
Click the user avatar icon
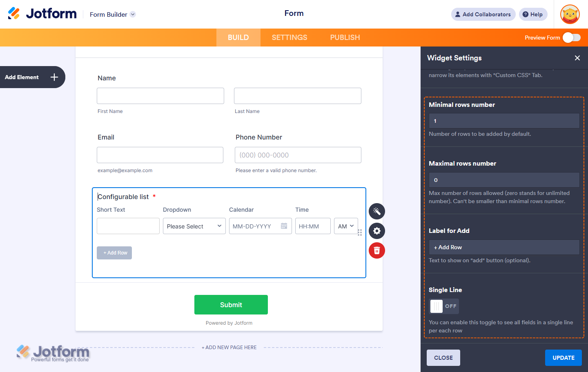[x=570, y=14]
